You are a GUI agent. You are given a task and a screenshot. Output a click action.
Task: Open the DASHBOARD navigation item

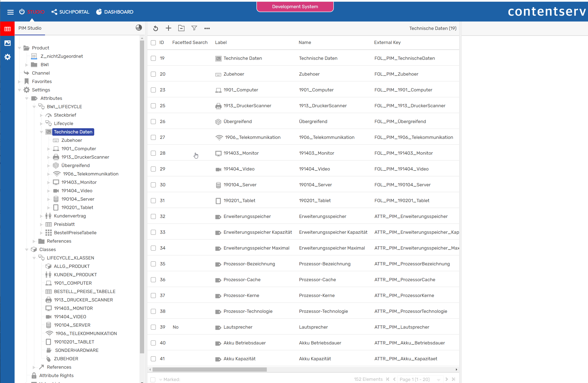115,12
